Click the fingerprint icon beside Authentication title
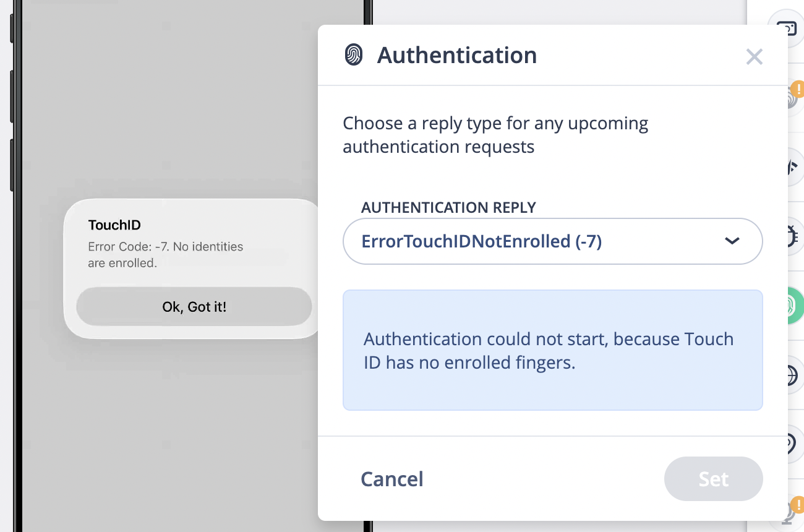 tap(354, 55)
